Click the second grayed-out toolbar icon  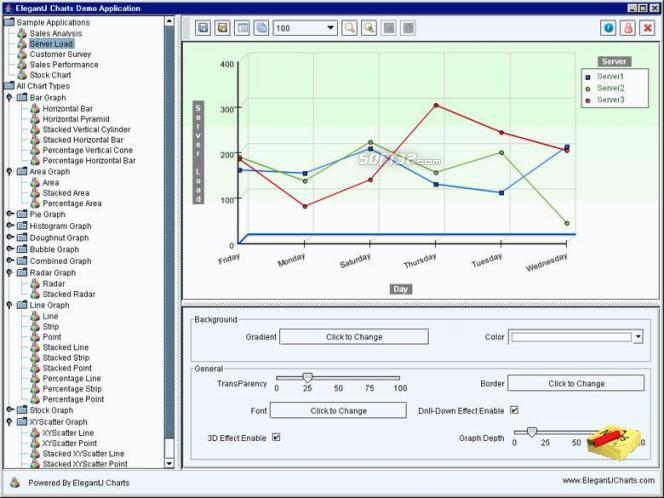tap(408, 28)
